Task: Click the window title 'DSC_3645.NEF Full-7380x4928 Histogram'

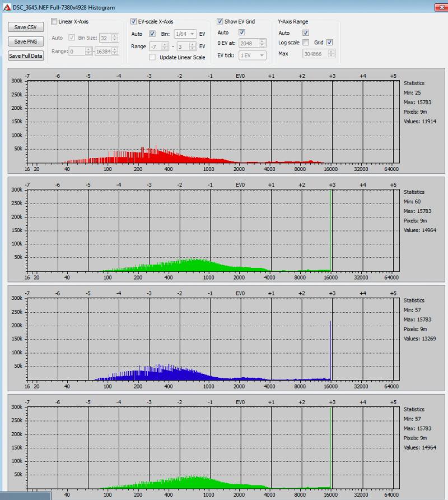Action: click(64, 7)
